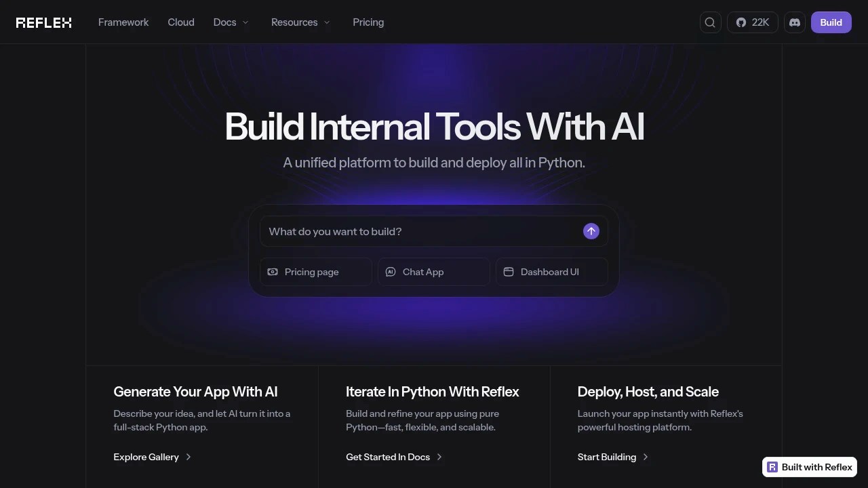The width and height of the screenshot is (868, 488).
Task: Click the calendar icon beside Dashboard UI
Action: pos(509,272)
